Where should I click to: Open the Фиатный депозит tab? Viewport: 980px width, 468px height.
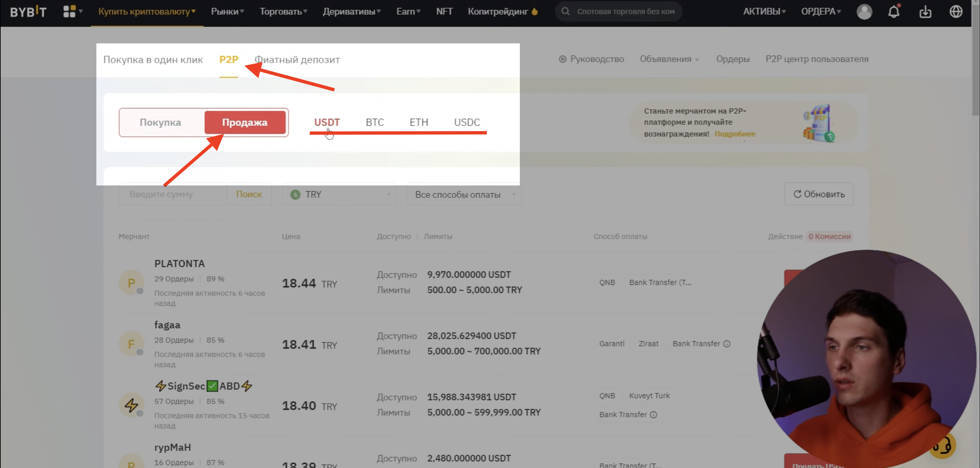tap(297, 60)
